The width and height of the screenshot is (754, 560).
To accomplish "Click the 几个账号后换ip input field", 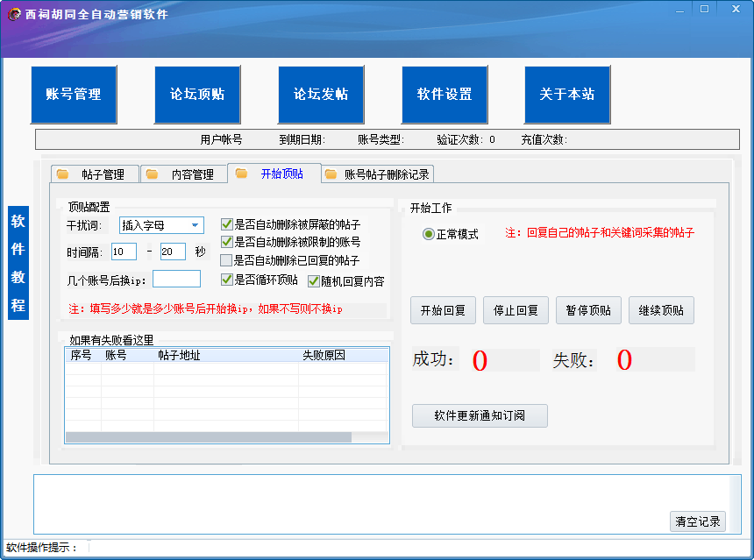I will tap(176, 279).
